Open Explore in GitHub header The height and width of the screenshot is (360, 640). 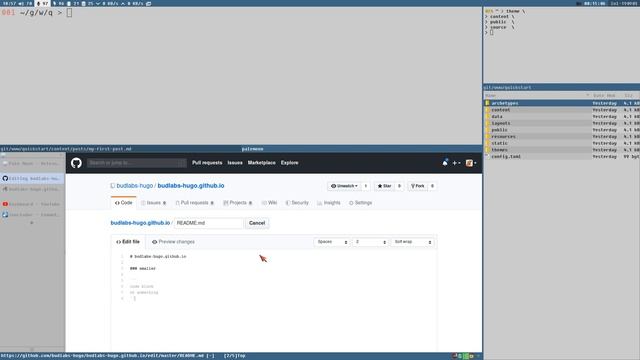tap(289, 163)
